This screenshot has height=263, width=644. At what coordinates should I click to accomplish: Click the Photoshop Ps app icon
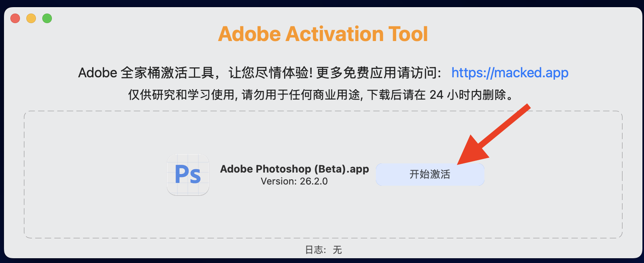tap(188, 175)
